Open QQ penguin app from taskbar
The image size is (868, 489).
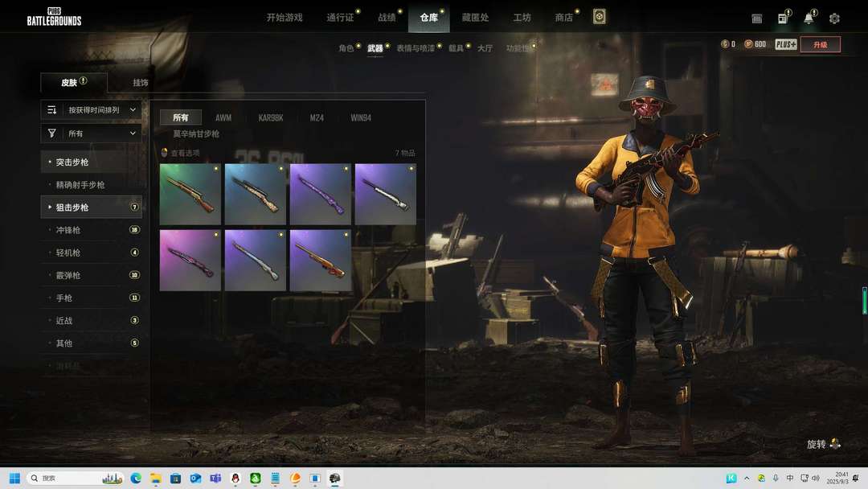click(235, 478)
